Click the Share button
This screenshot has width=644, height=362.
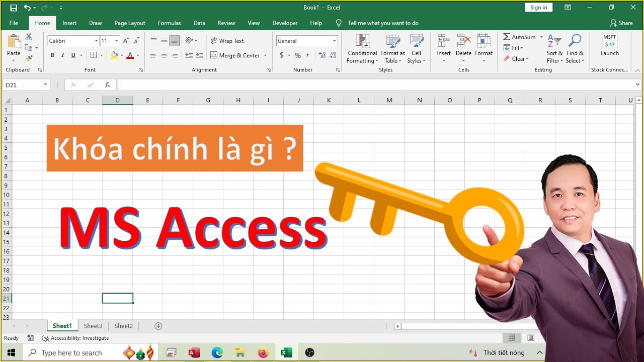(x=621, y=23)
